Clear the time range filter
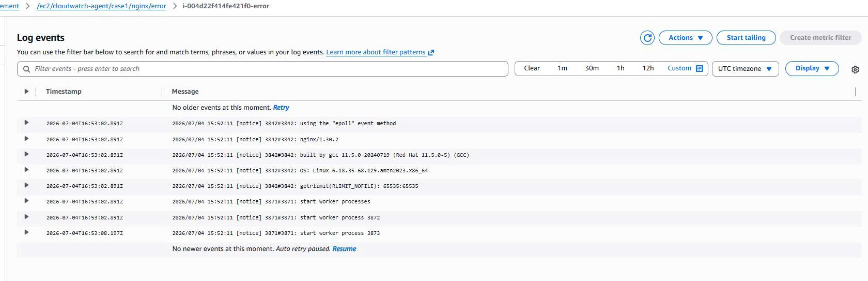868x281 pixels. [532, 68]
